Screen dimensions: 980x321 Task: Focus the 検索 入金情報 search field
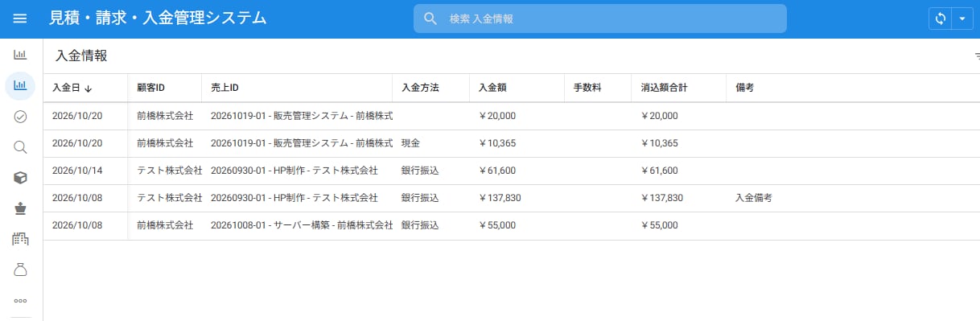pos(599,19)
